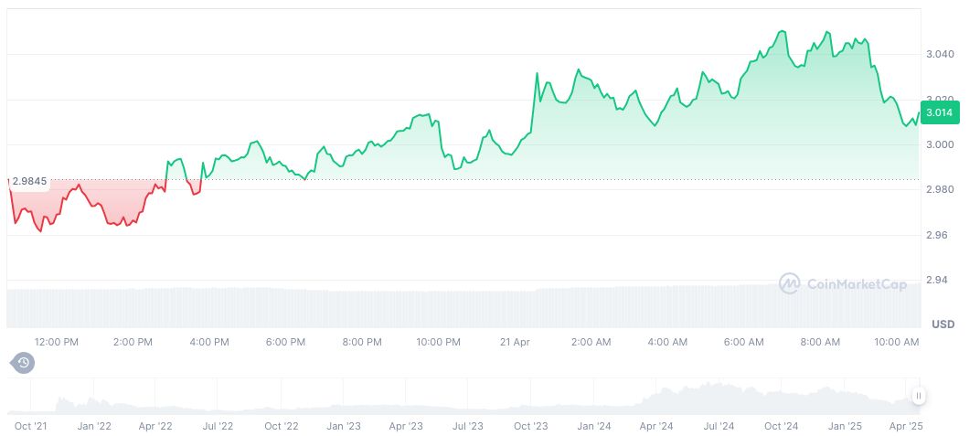Image resolution: width=980 pixels, height=436 pixels.
Task: Click the 12:00 PM time axis label
Action: click(57, 342)
